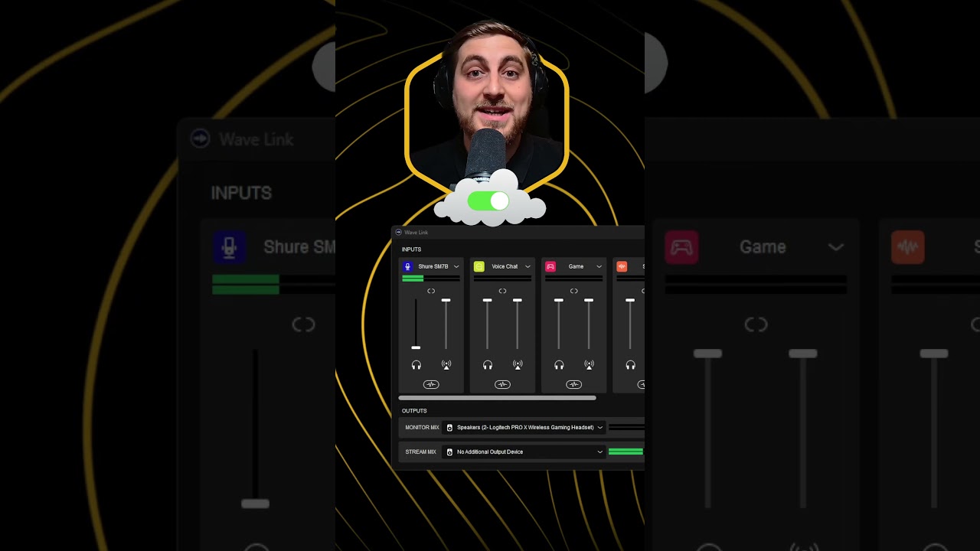
Task: Click the Wave Link logo icon
Action: [398, 232]
